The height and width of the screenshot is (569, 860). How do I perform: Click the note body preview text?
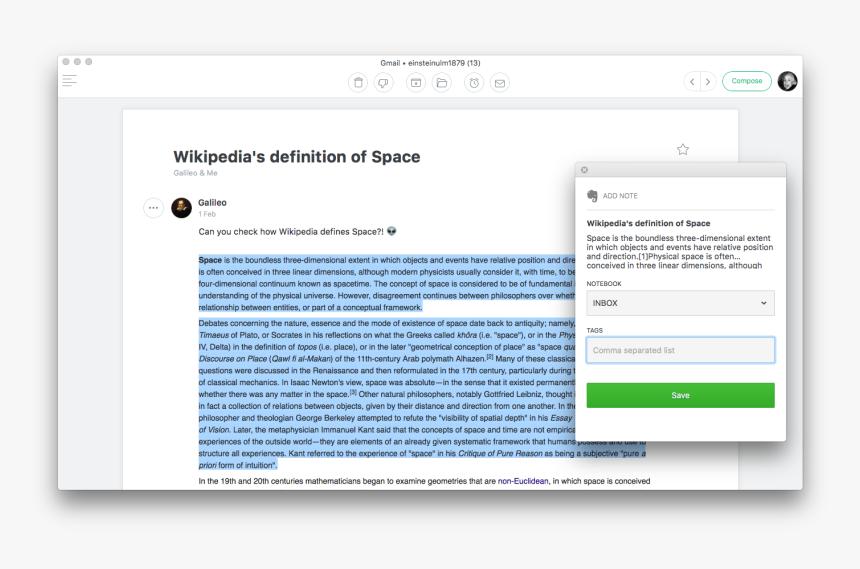680,252
